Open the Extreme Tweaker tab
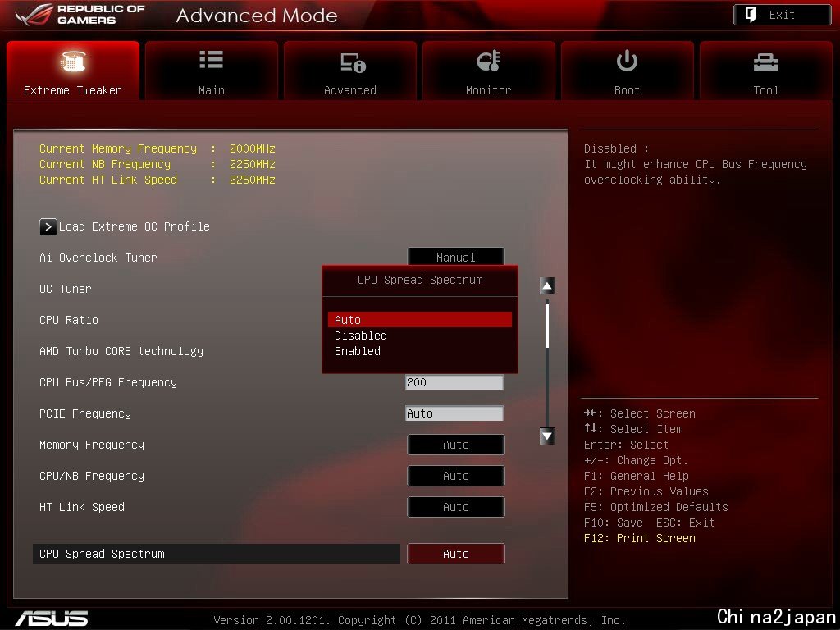 tap(73, 71)
